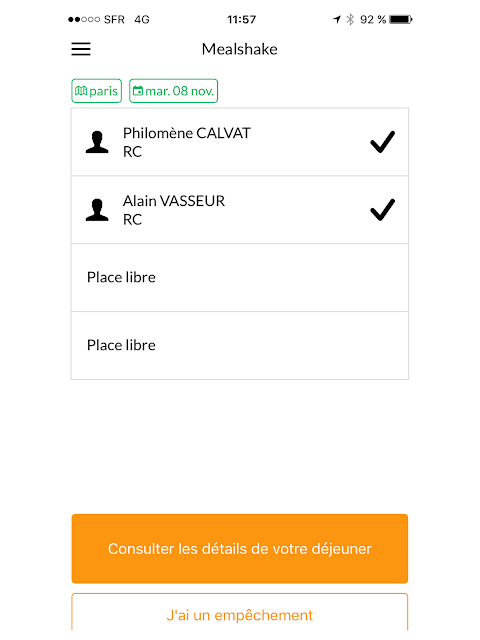Toggle checkmark for Philomène CALVAT

[x=382, y=142]
